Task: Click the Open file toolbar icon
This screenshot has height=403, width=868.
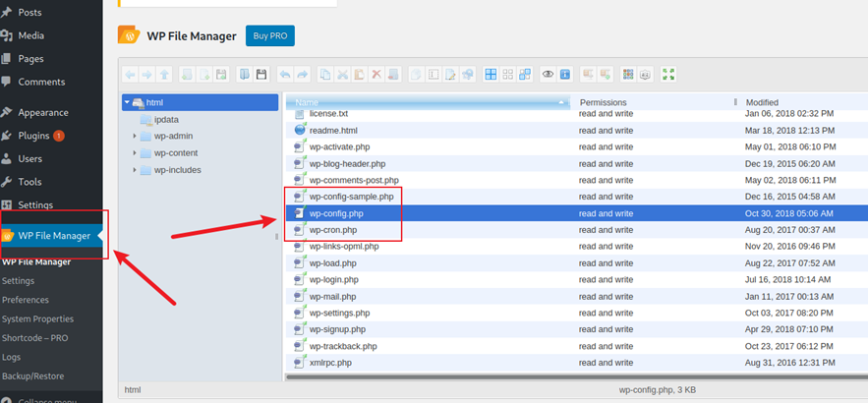Action: 245,74
